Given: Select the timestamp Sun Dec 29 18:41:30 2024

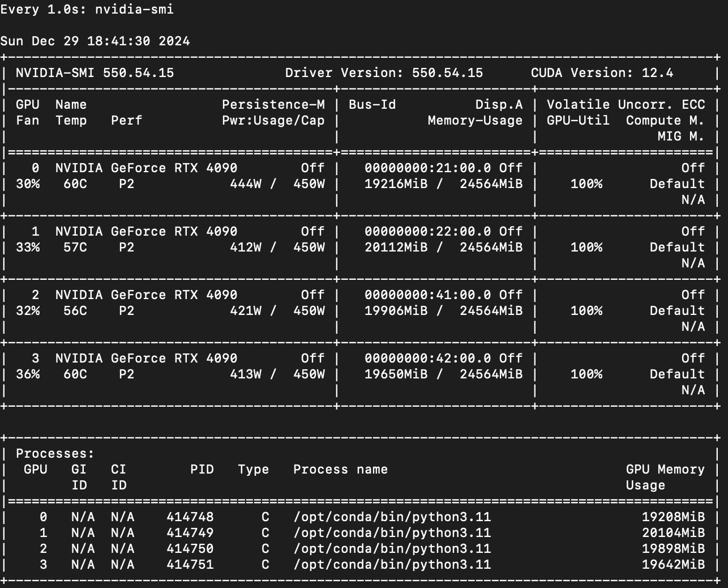Looking at the screenshot, I should click(95, 41).
